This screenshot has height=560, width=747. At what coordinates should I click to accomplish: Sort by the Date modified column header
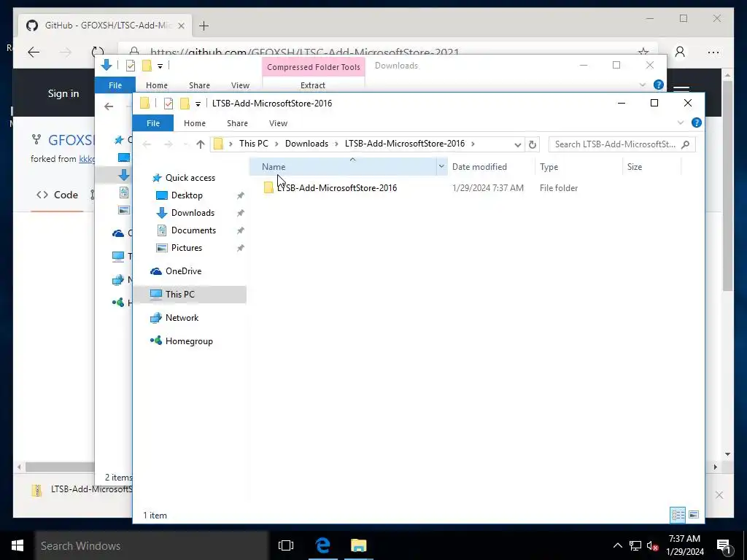click(479, 167)
